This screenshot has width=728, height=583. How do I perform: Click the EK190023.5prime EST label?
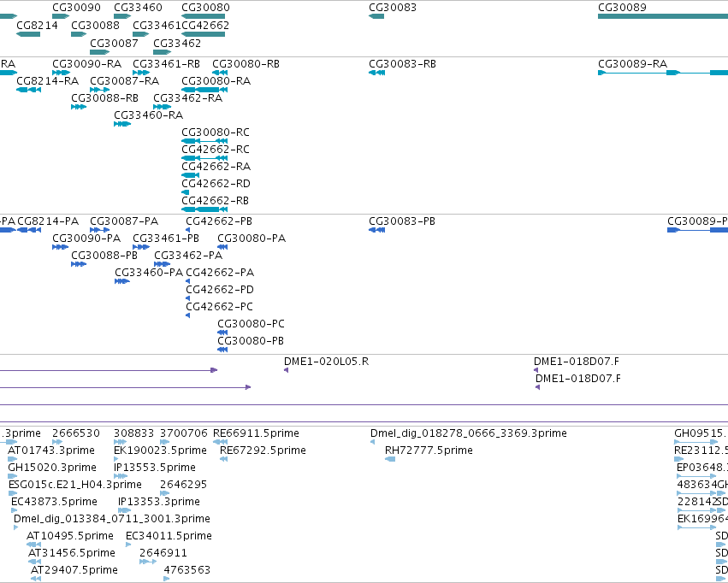point(160,450)
